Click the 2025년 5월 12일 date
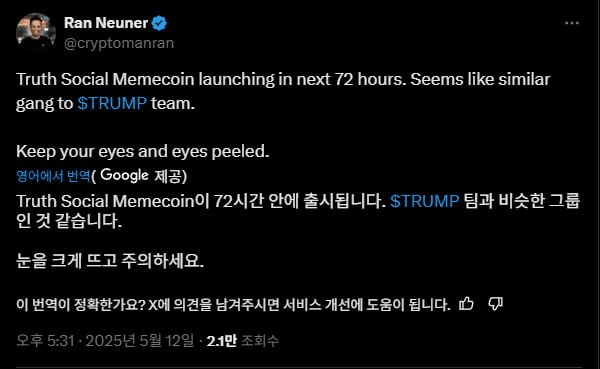 140,340
